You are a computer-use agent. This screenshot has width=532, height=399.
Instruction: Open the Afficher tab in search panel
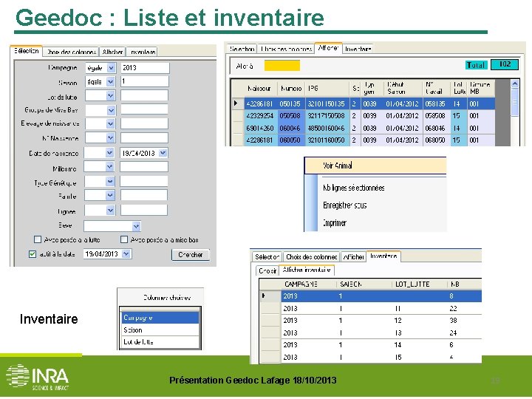[x=112, y=52]
